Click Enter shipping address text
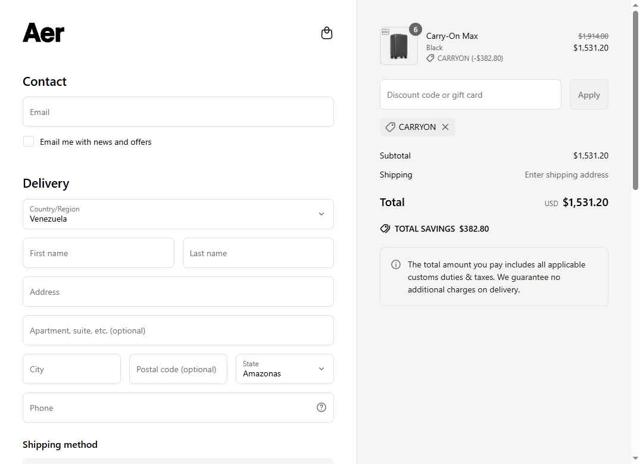 pyautogui.click(x=566, y=175)
